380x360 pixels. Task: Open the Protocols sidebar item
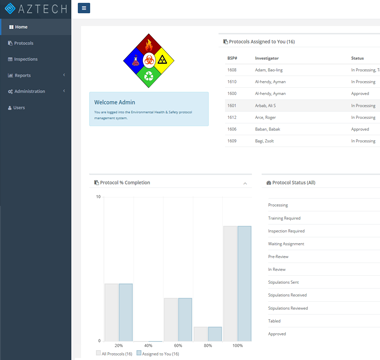[35, 43]
